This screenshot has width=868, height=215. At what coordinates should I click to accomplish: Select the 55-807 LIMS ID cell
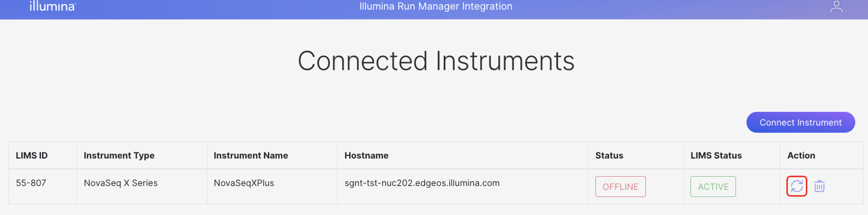pyautogui.click(x=31, y=183)
